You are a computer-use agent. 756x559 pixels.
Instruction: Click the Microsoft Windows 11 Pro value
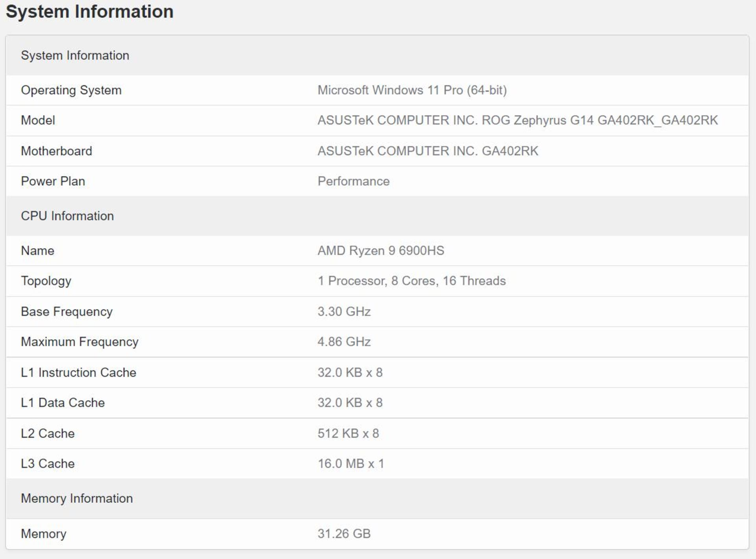(x=412, y=90)
